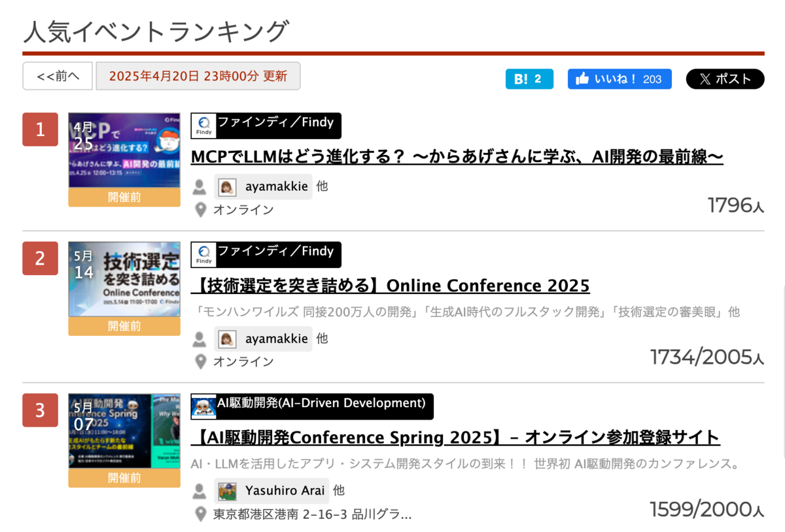The image size is (785, 532).
Task: Like the page with the いいね! button
Action: [619, 79]
